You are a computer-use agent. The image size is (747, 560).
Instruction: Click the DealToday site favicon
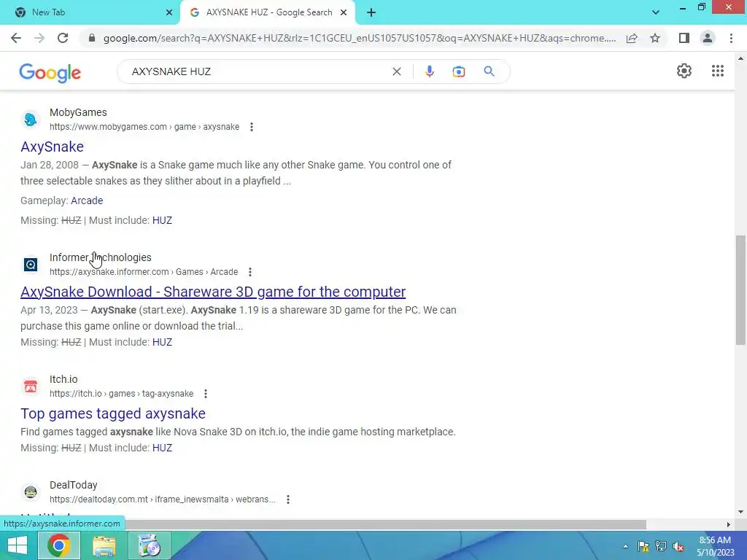(31, 492)
